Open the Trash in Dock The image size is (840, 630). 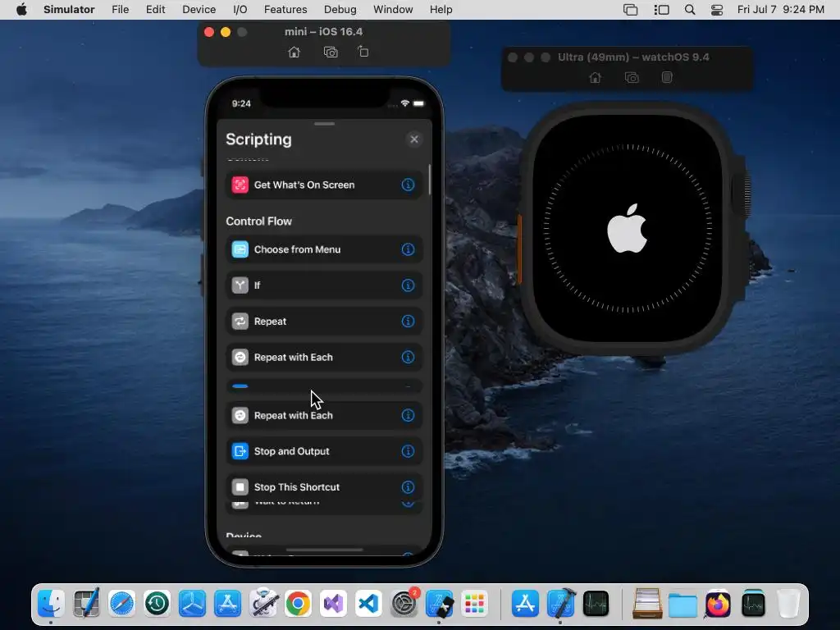click(788, 604)
